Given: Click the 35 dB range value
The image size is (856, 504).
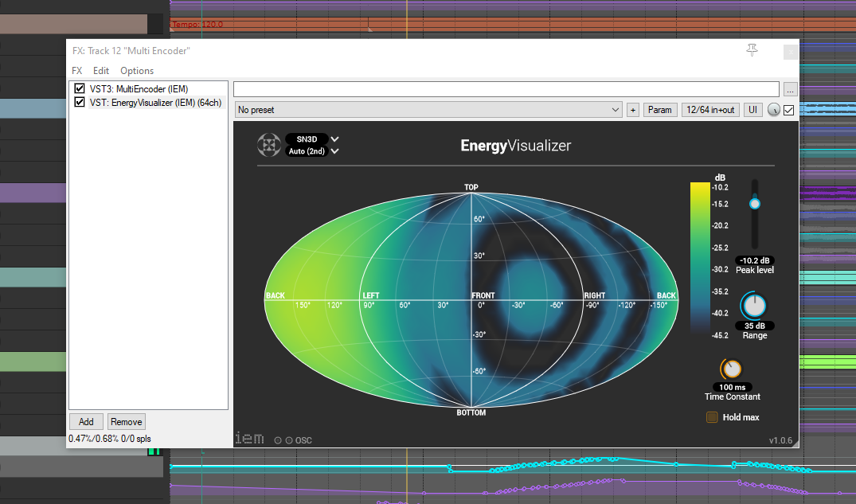Looking at the screenshot, I should (754, 326).
